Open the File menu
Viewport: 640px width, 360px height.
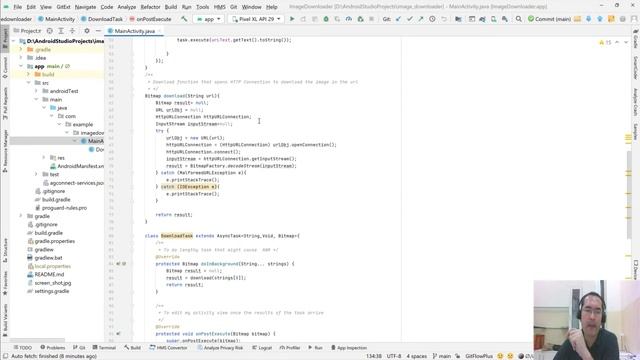pyautogui.click(x=18, y=7)
